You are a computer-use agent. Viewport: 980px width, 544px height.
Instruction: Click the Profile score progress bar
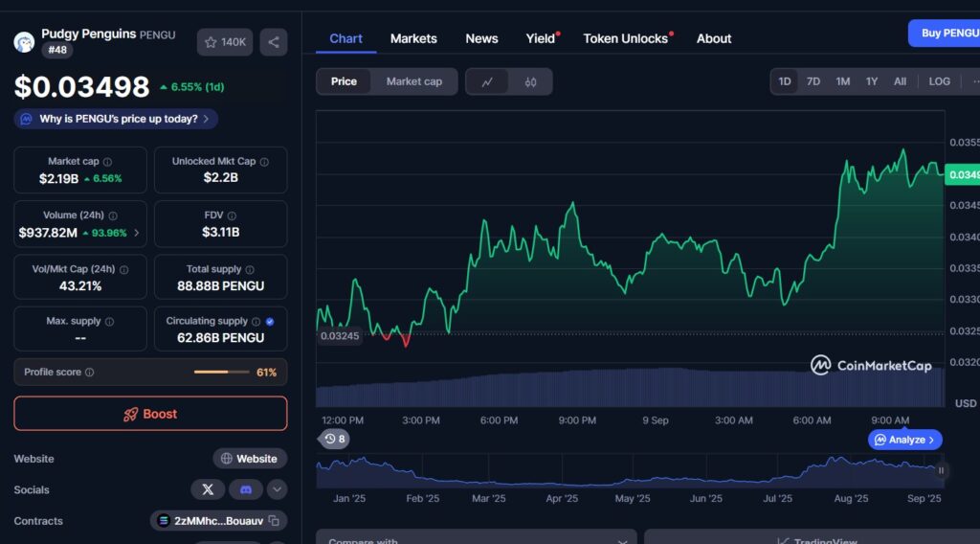[x=221, y=372]
